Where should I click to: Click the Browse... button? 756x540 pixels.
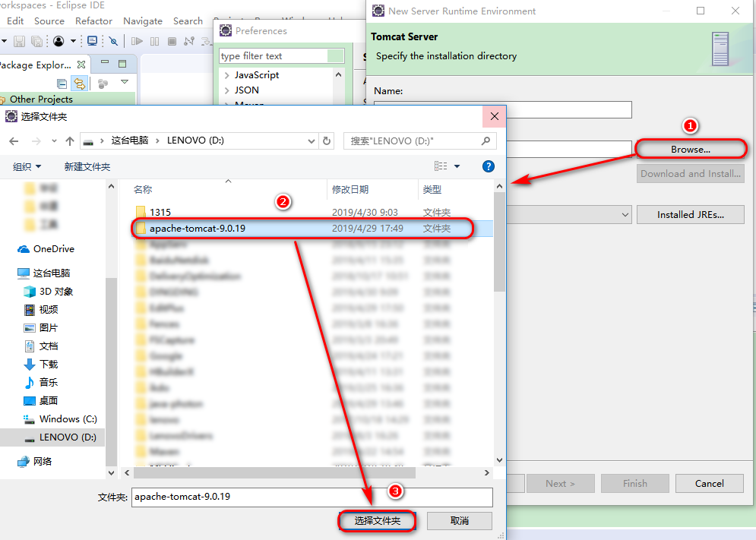(691, 149)
